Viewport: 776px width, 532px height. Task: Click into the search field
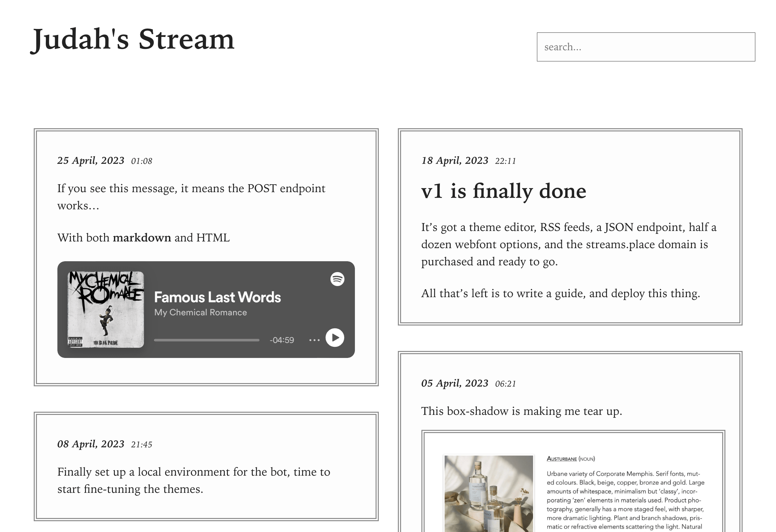(x=646, y=47)
